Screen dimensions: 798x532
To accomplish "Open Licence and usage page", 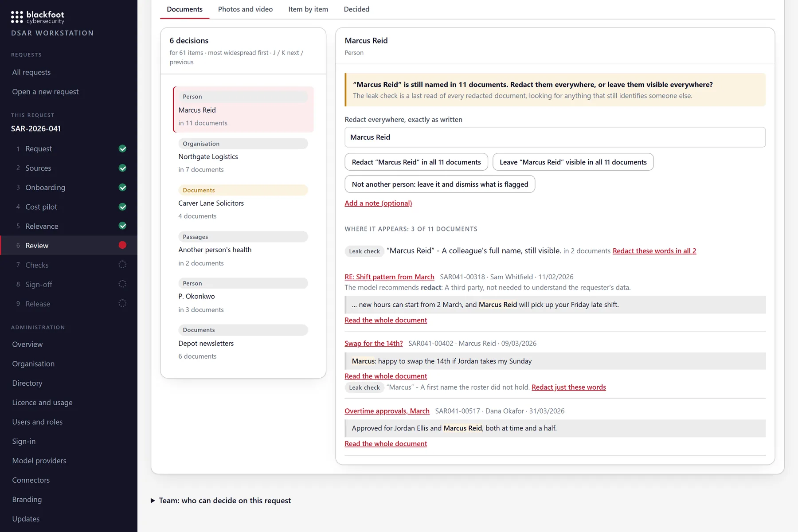I will [42, 403].
